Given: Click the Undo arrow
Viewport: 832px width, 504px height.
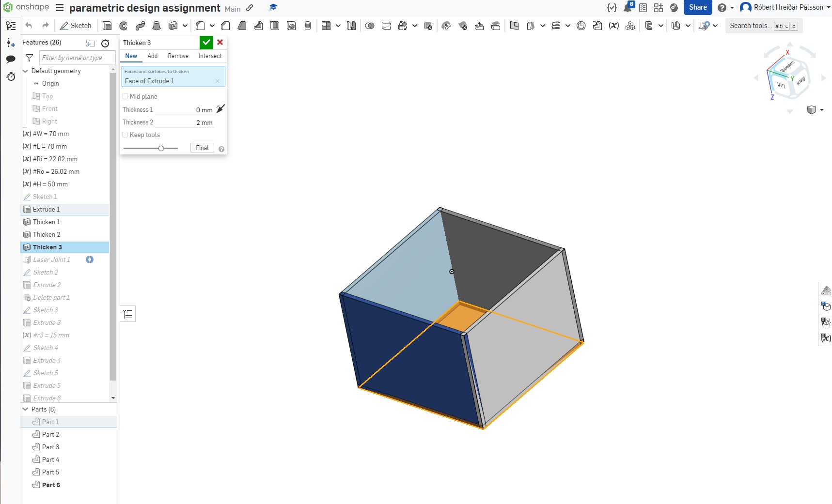Looking at the screenshot, I should point(29,26).
